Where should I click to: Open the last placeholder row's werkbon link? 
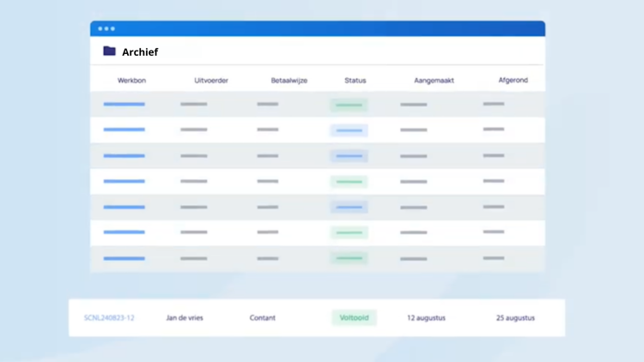[125, 258]
